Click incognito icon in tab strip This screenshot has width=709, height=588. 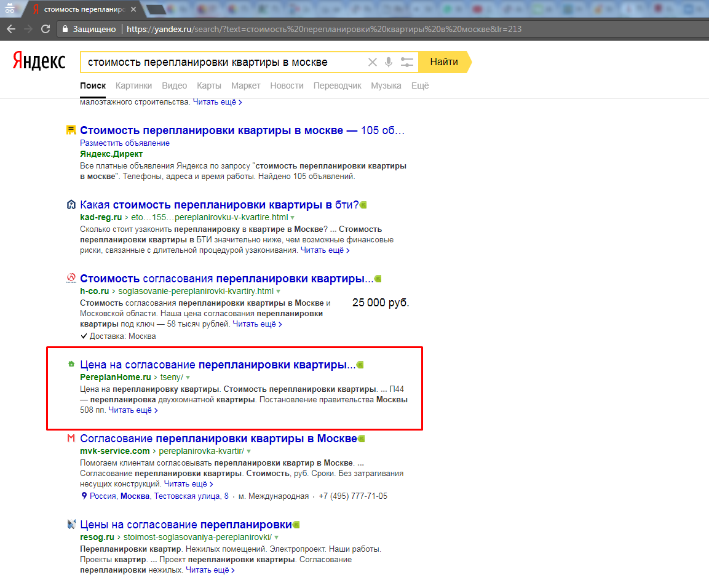(x=9, y=9)
